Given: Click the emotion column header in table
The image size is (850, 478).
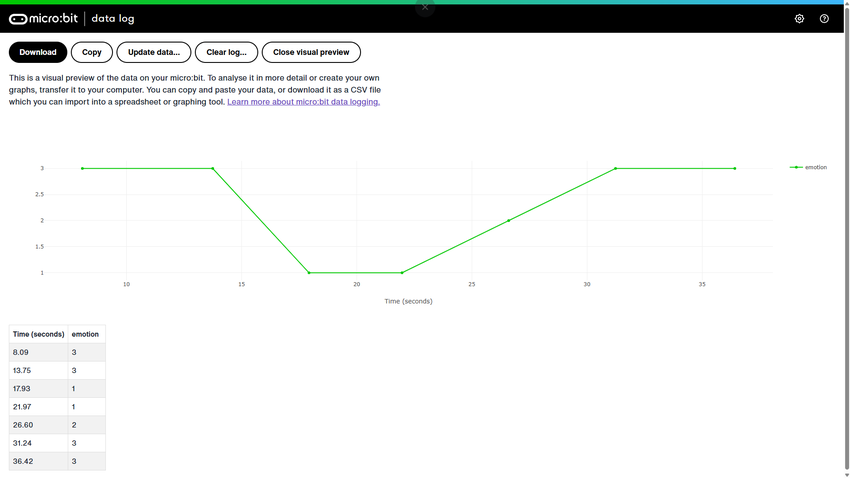Looking at the screenshot, I should click(86, 334).
